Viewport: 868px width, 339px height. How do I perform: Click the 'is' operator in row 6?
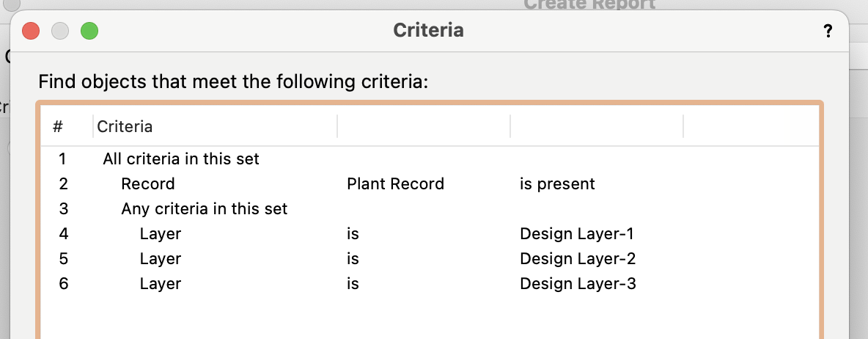(x=353, y=283)
